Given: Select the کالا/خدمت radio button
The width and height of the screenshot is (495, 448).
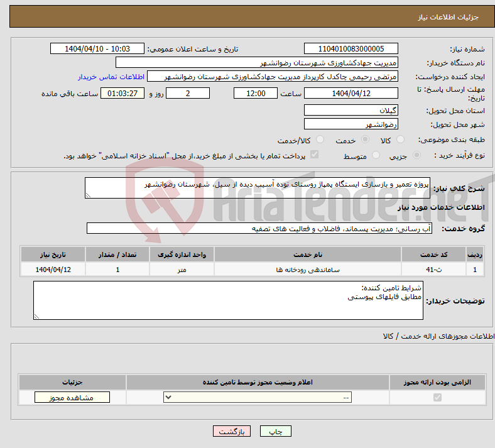Looking at the screenshot, I should coord(320,139).
